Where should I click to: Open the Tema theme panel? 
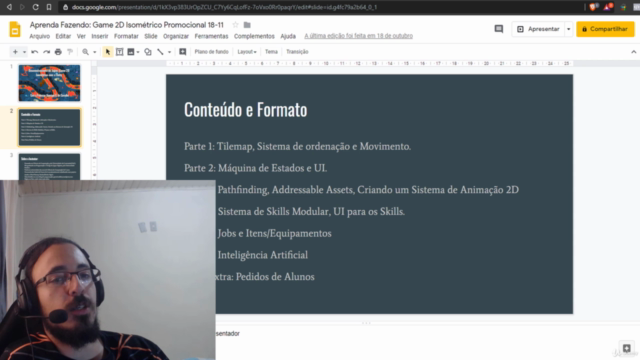(271, 52)
